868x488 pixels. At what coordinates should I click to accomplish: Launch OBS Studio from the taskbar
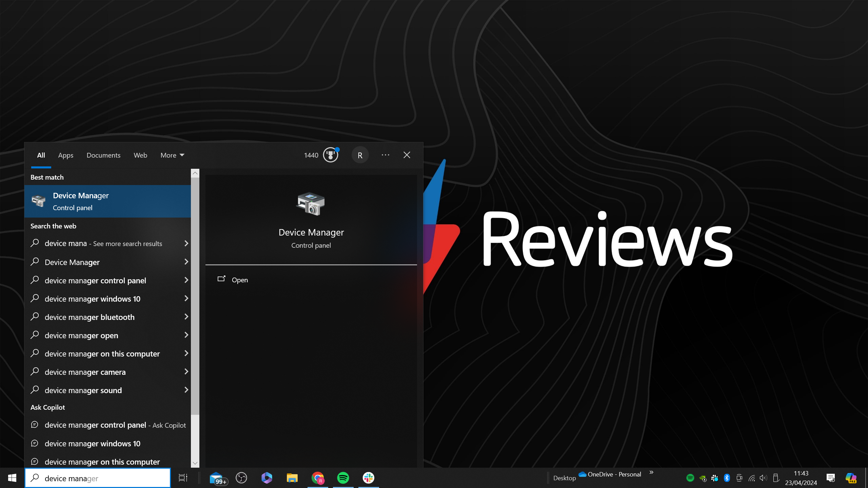click(x=241, y=478)
